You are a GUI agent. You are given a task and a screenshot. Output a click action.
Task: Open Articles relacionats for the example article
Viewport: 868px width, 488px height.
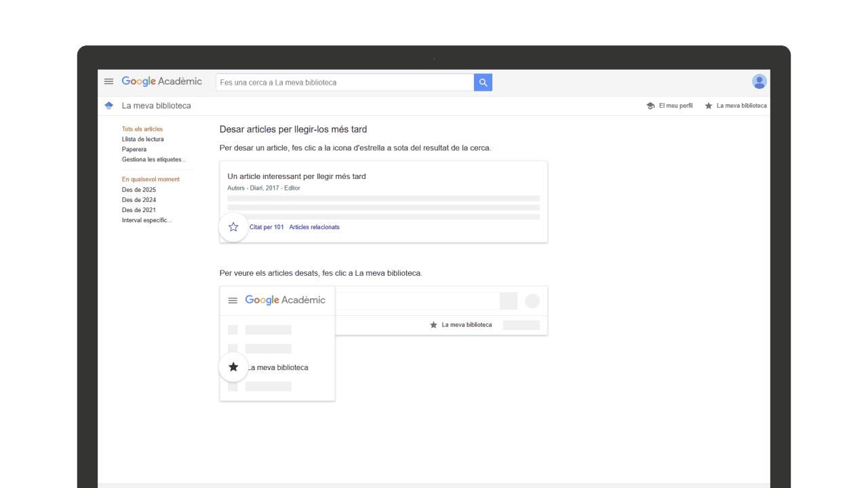tap(314, 226)
